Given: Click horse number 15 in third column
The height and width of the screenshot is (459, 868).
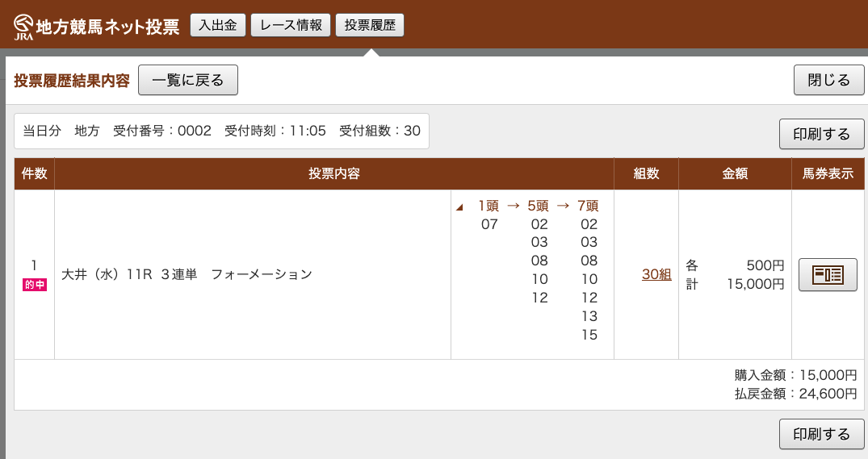Looking at the screenshot, I should (589, 335).
